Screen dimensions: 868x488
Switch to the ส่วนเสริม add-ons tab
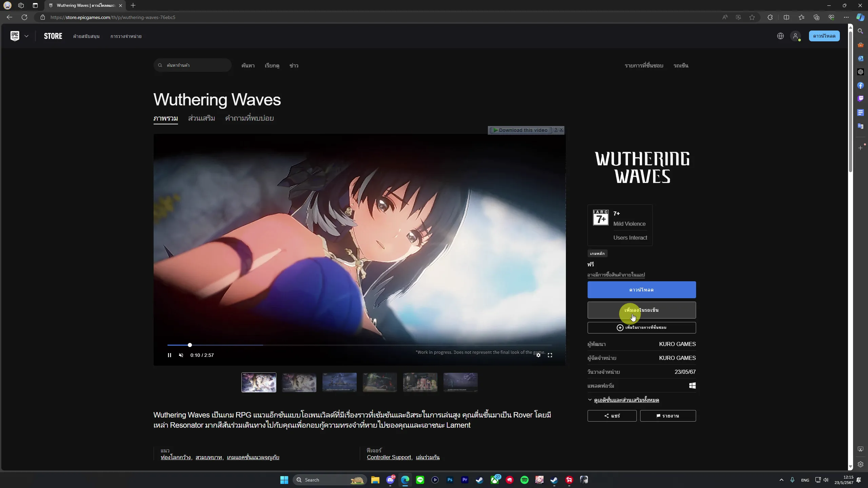202,118
